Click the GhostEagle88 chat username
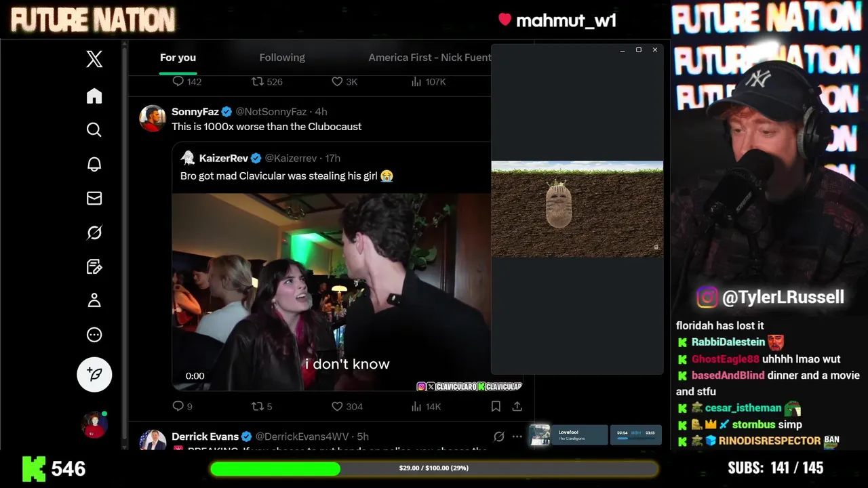Image resolution: width=868 pixels, height=488 pixels. click(x=725, y=359)
